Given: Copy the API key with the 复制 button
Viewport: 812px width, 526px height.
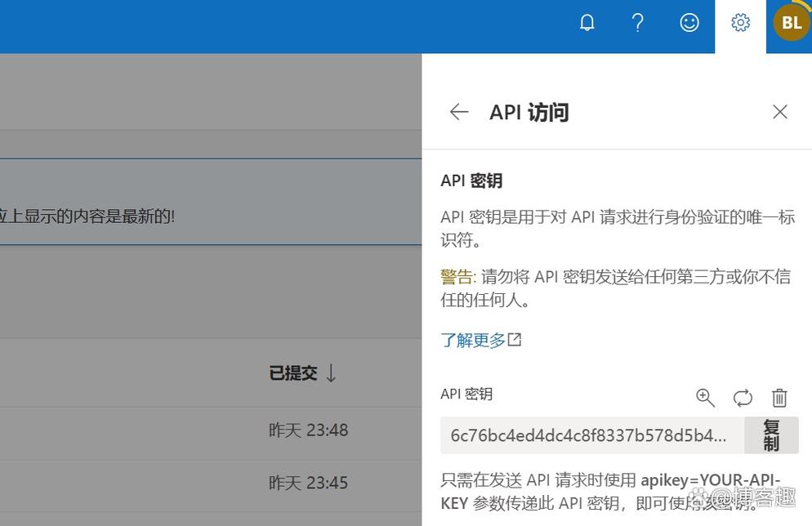Looking at the screenshot, I should coord(770,435).
